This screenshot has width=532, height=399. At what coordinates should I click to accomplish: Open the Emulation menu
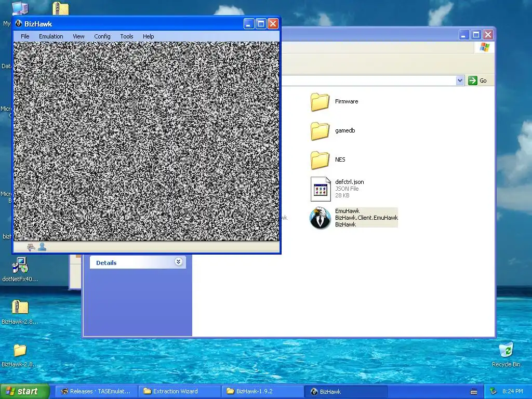click(x=51, y=36)
